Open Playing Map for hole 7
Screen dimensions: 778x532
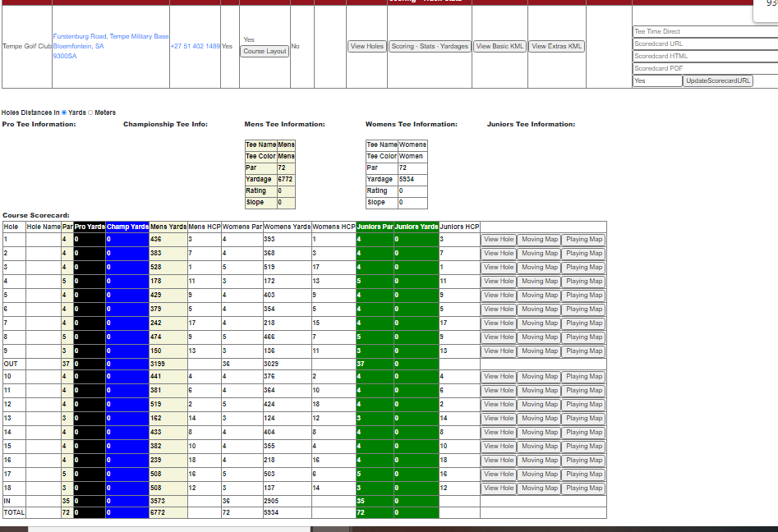584,323
